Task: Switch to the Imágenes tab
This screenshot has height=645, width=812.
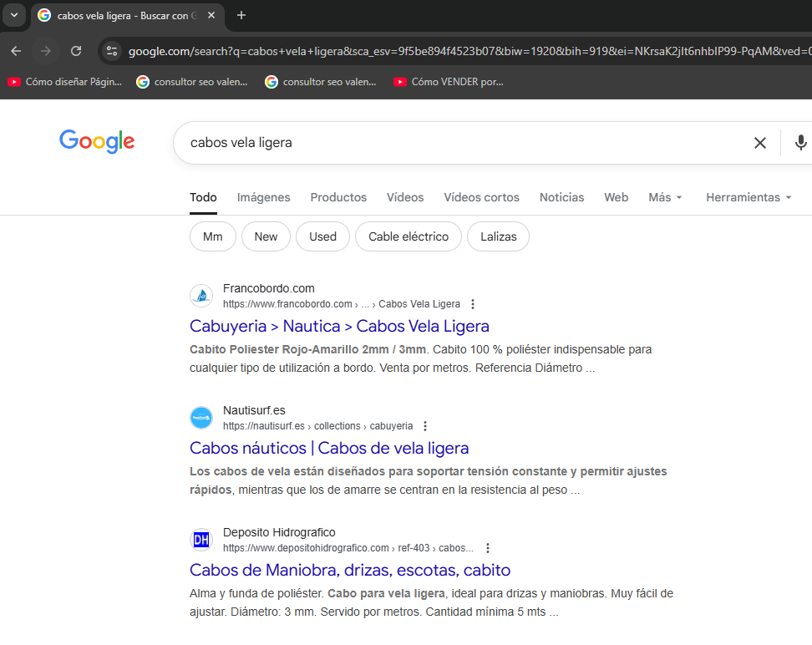Action: 263,197
